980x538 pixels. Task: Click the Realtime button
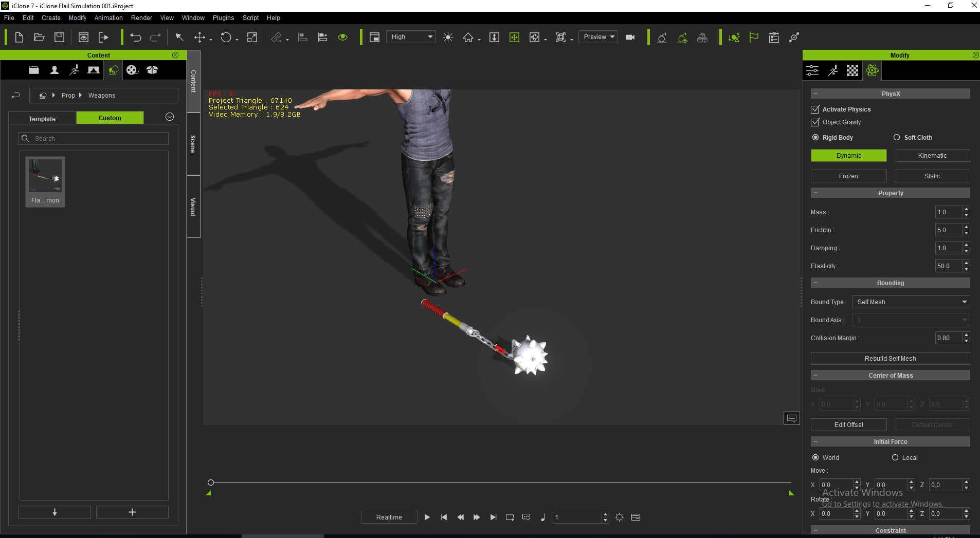389,517
